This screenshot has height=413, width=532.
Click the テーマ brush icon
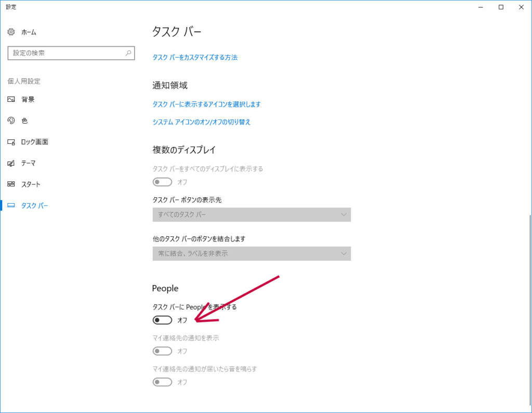click(11, 163)
